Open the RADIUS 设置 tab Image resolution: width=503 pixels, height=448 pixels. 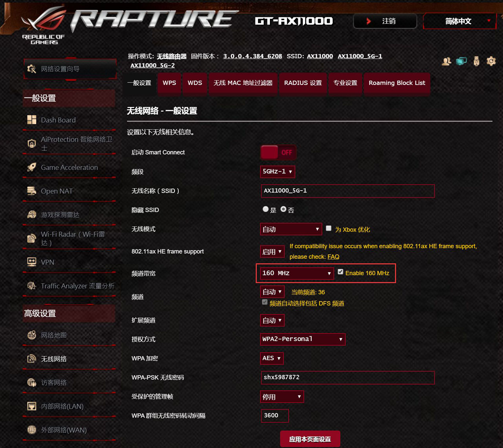coord(303,83)
